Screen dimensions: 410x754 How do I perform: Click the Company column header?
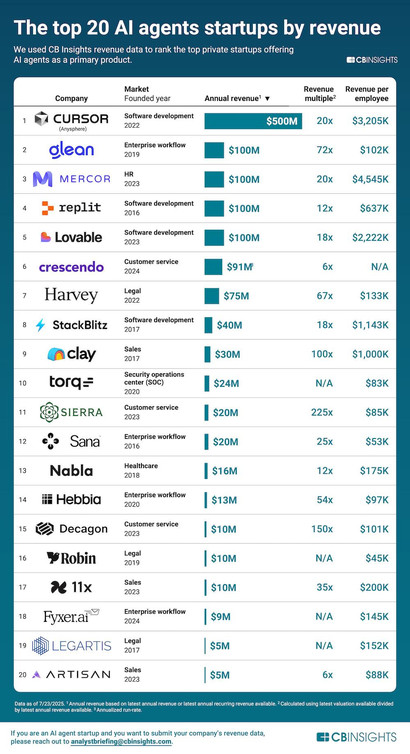point(71,98)
